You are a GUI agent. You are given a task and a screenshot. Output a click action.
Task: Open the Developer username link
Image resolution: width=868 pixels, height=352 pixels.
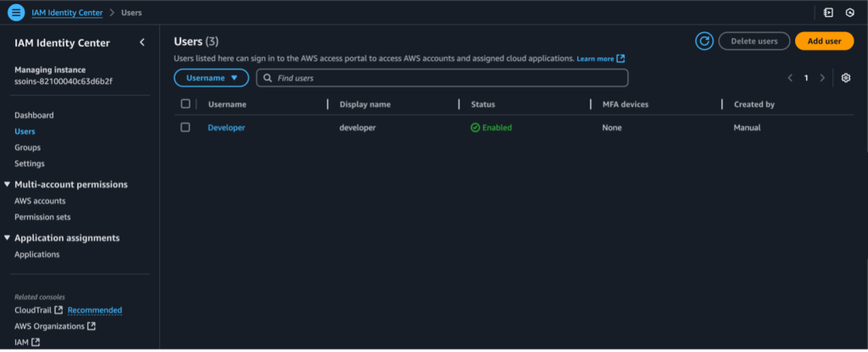coord(226,127)
